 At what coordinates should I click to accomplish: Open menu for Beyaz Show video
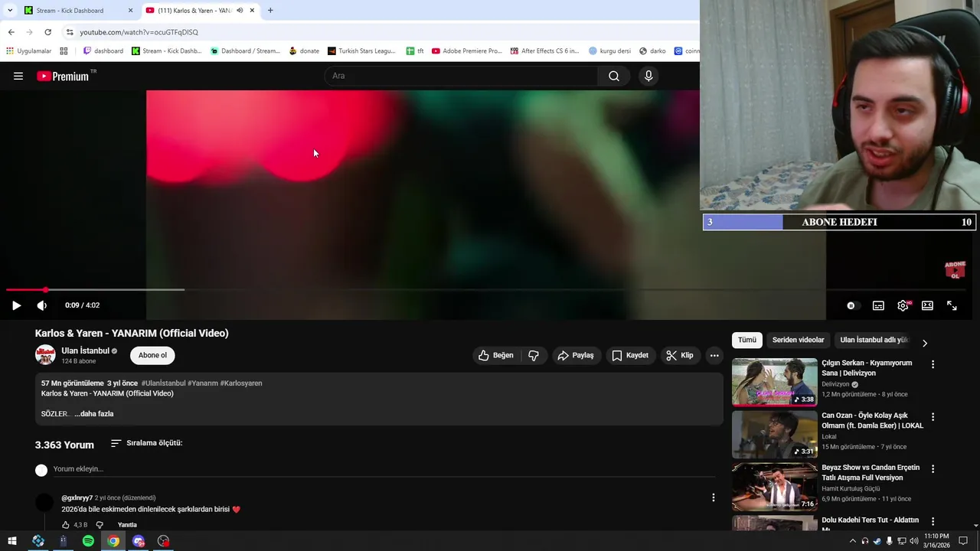click(933, 468)
